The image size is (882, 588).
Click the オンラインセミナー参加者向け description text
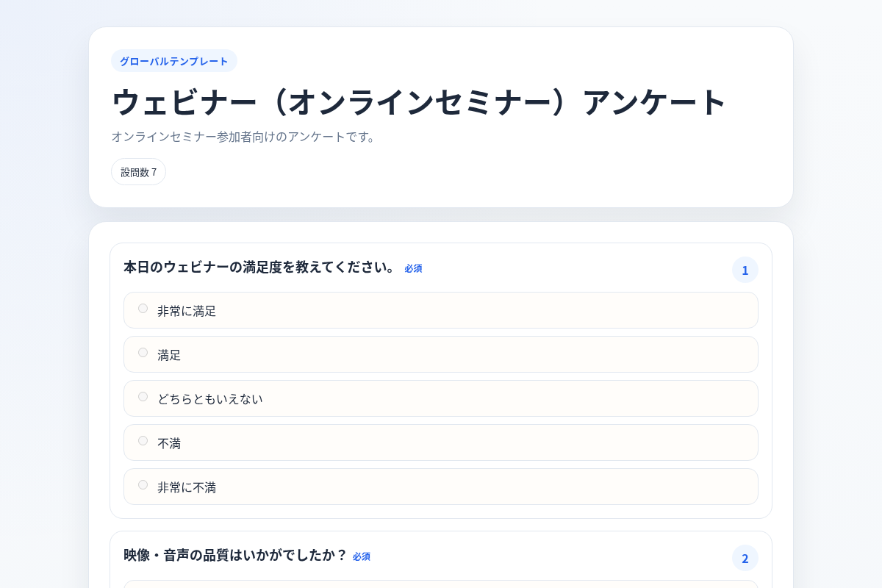(x=245, y=137)
